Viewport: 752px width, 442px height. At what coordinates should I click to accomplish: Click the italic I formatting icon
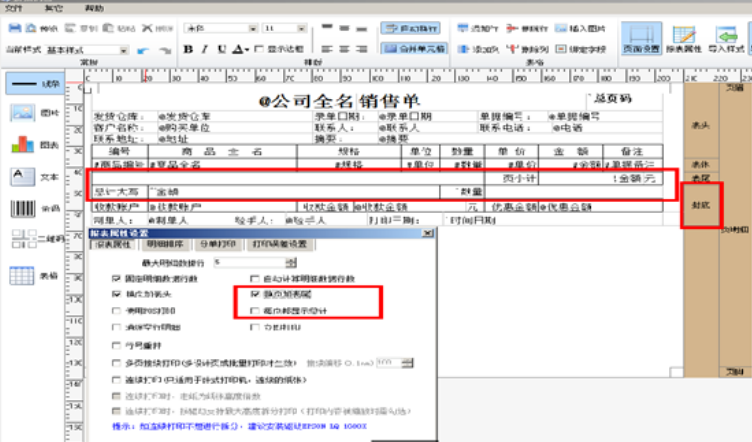203,48
